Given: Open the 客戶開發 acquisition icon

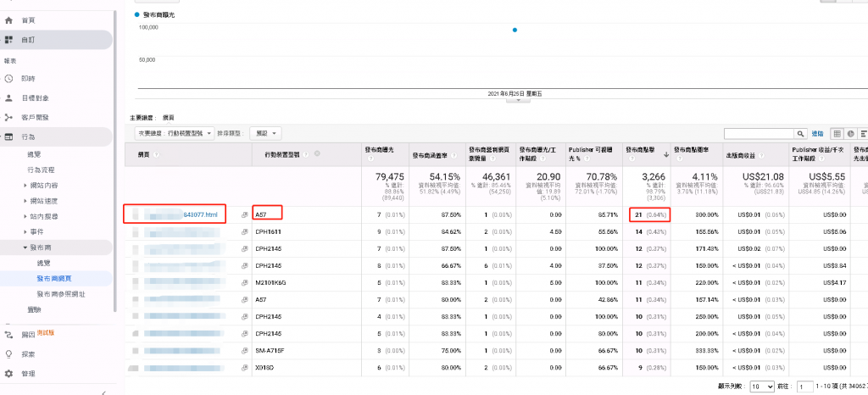Looking at the screenshot, I should point(8,117).
